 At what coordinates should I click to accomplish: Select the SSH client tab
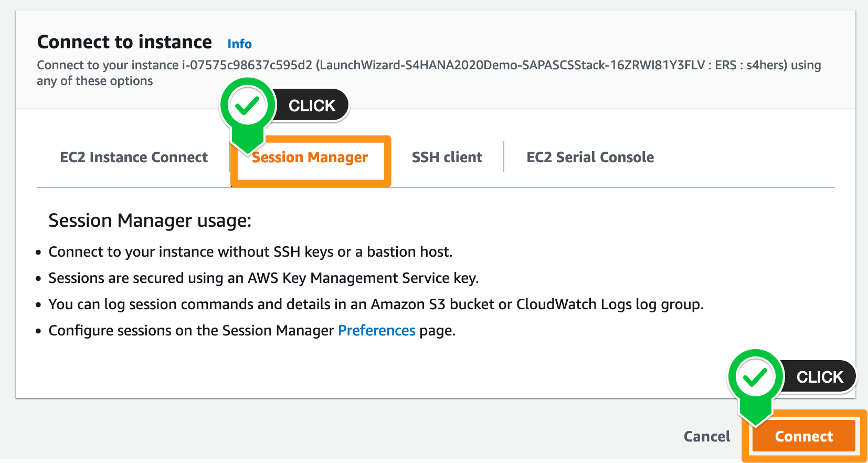(447, 157)
